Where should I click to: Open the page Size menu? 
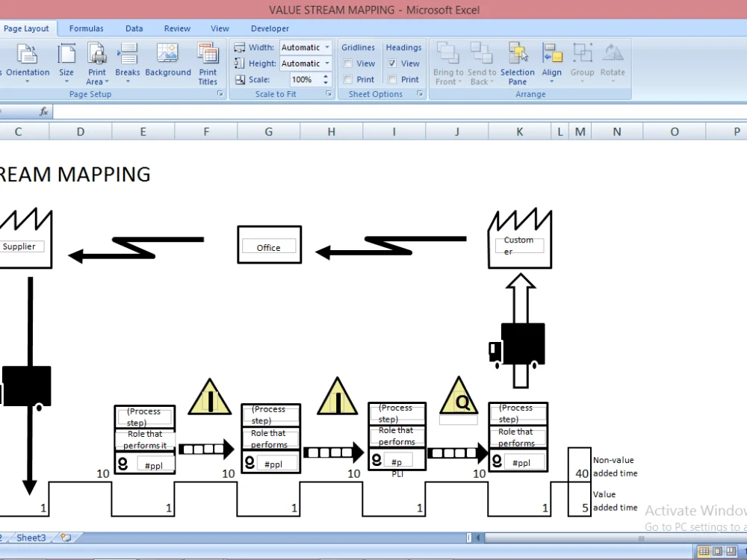66,63
